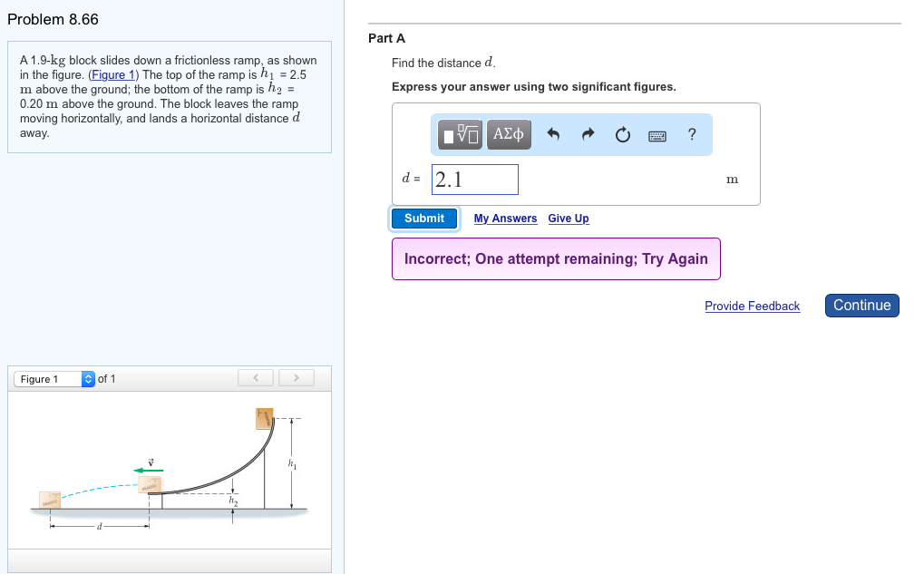Open the Greek letters ΑΣφ palette

[x=507, y=134]
